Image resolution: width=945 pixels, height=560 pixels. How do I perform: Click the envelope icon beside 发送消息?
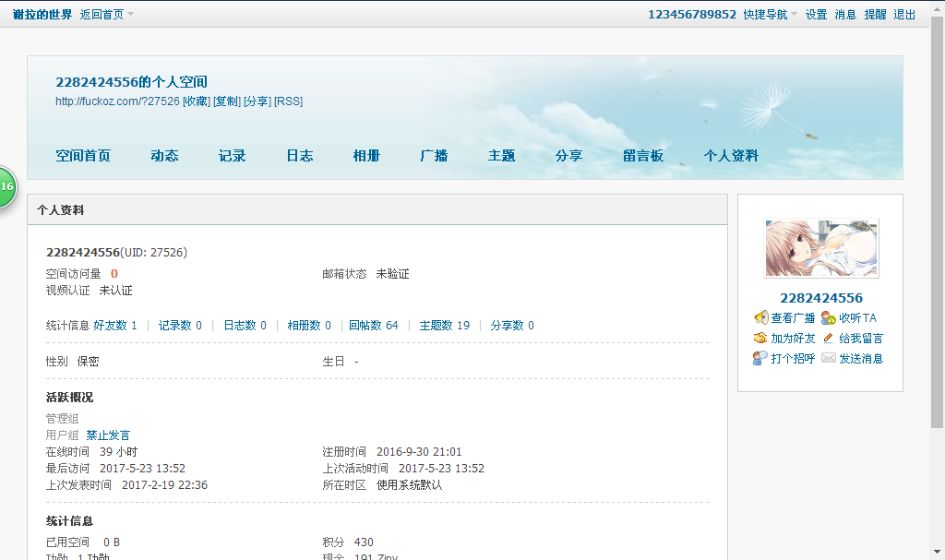pyautogui.click(x=829, y=359)
